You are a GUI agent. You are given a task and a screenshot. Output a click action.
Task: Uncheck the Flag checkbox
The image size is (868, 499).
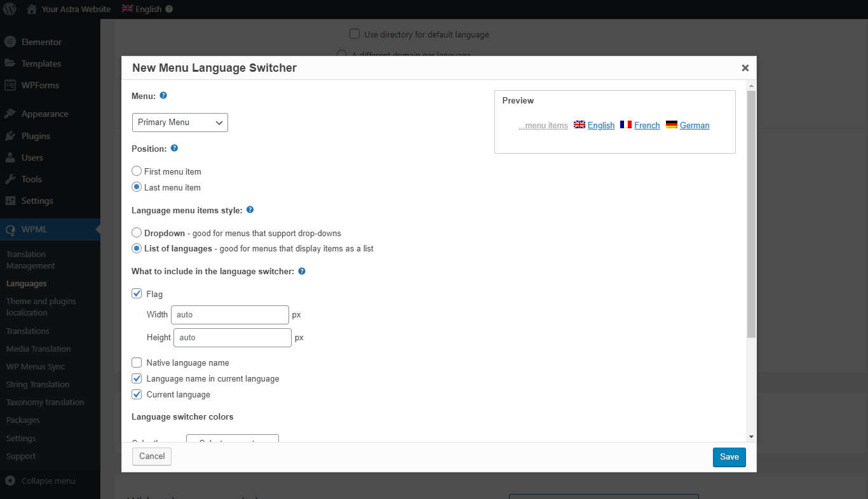click(137, 294)
